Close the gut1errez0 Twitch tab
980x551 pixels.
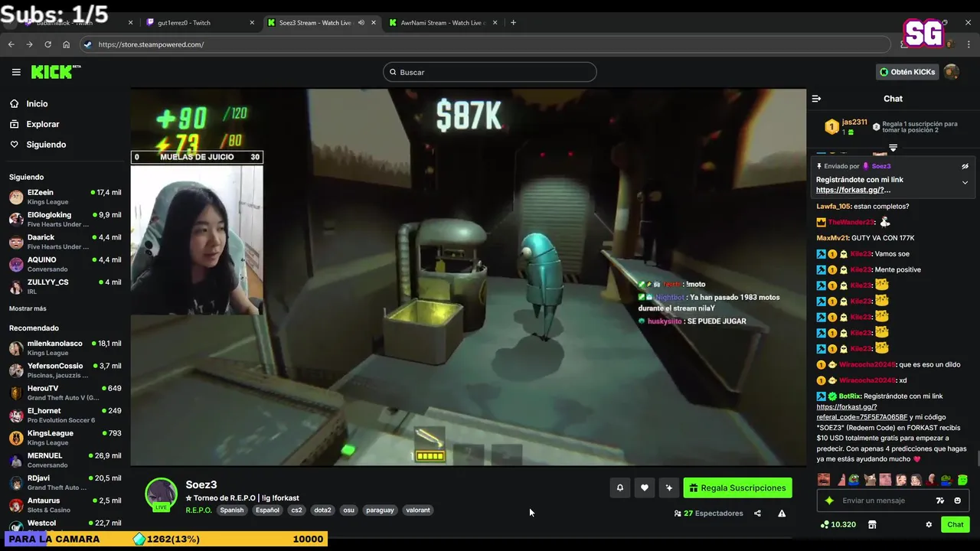click(252, 23)
